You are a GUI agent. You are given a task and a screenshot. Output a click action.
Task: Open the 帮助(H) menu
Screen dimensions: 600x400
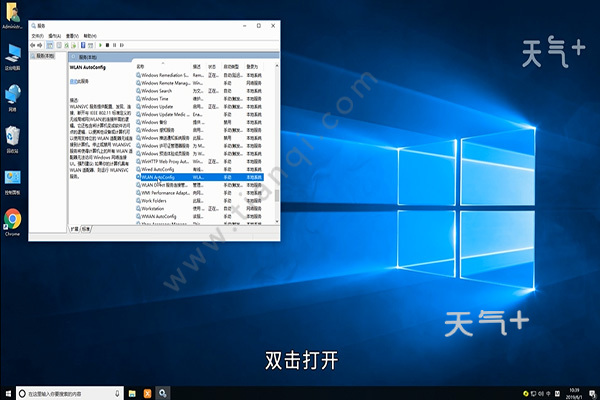90,36
